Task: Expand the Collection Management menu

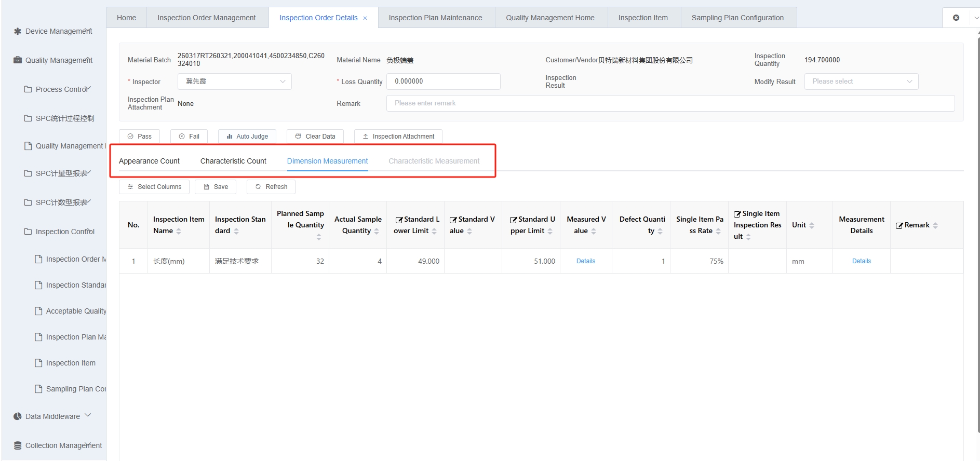Action: (89, 445)
